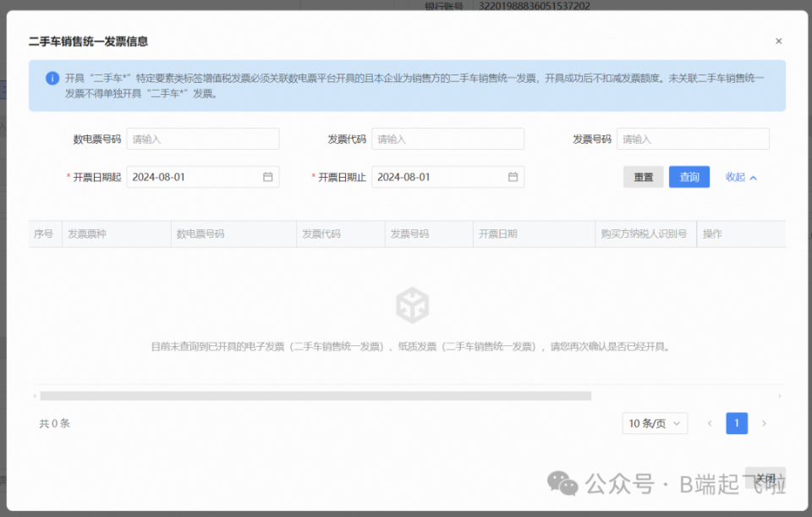Open the 开票日期止 calendar picker icon
This screenshot has width=812, height=517.
(x=513, y=177)
